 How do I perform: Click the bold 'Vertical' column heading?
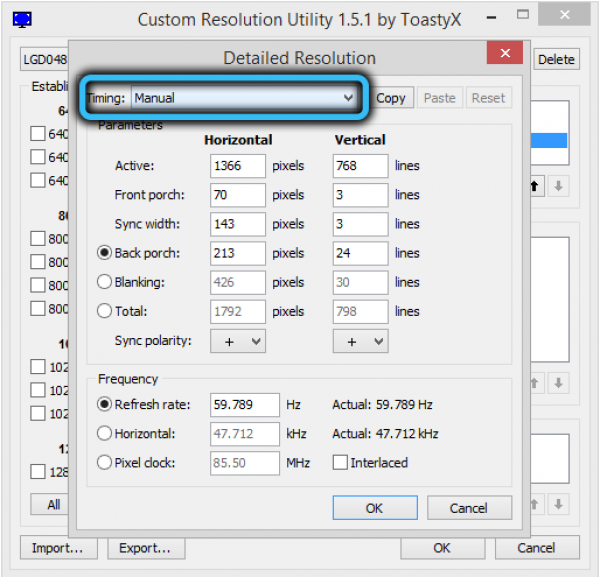(x=360, y=140)
